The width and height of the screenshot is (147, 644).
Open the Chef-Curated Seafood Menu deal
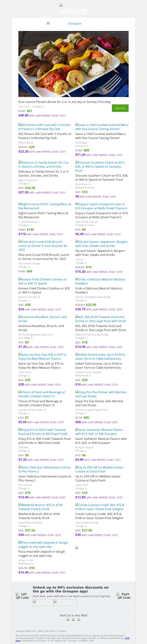(x=101, y=127)
